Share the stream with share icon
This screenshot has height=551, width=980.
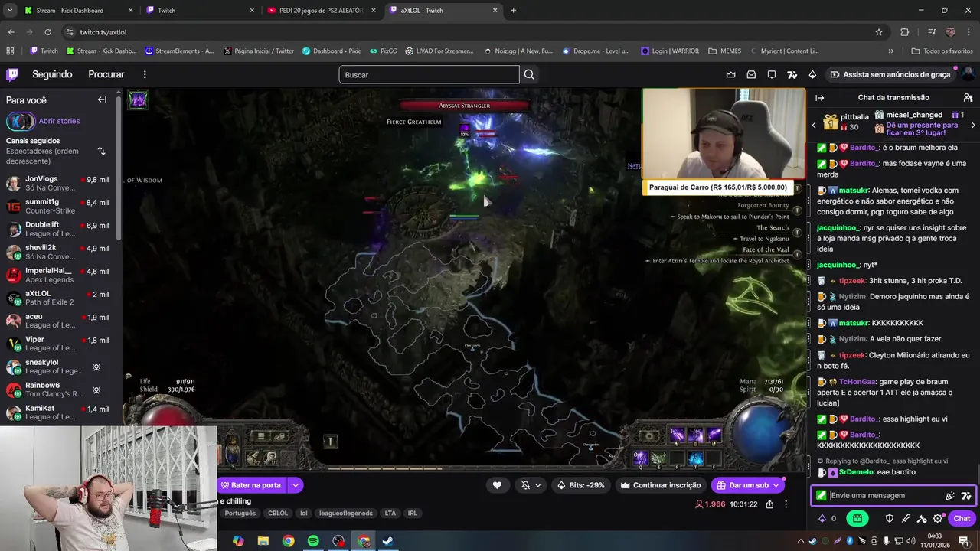tap(769, 504)
